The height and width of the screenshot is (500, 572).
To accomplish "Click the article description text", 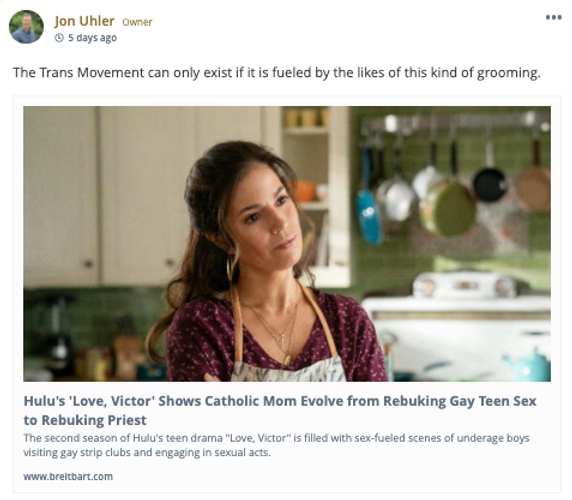I will [x=276, y=445].
